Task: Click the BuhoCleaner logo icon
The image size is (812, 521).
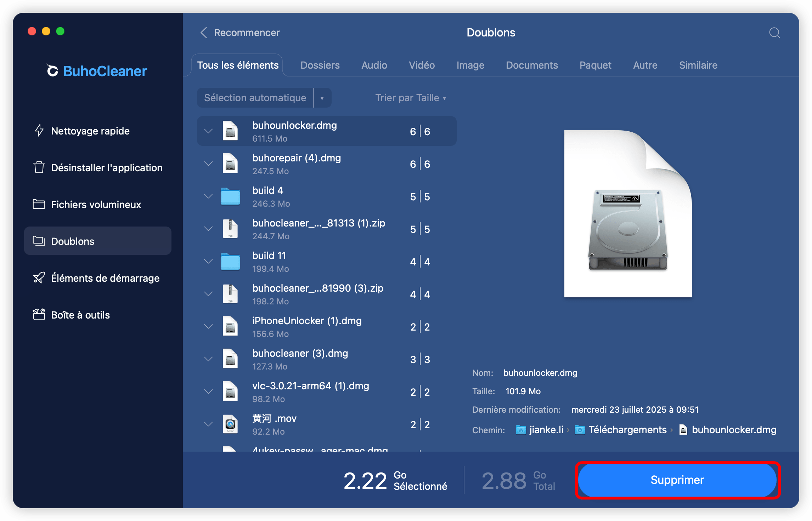Action: 52,71
